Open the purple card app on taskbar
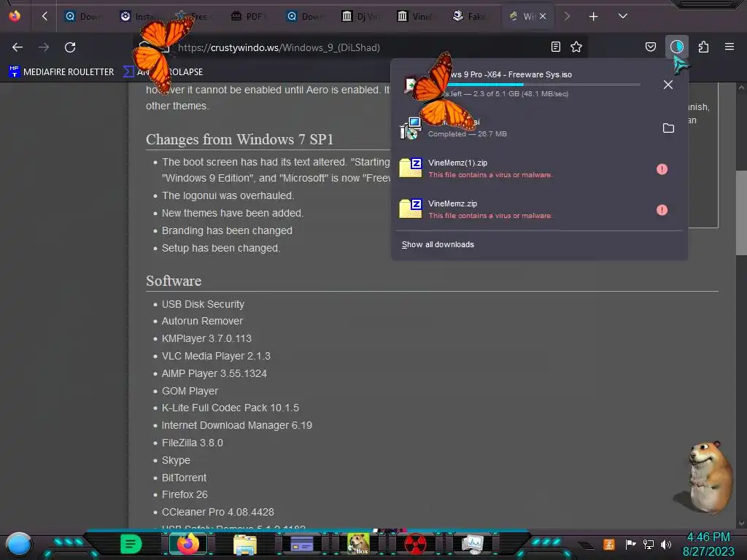The image size is (747, 560). 301,544
